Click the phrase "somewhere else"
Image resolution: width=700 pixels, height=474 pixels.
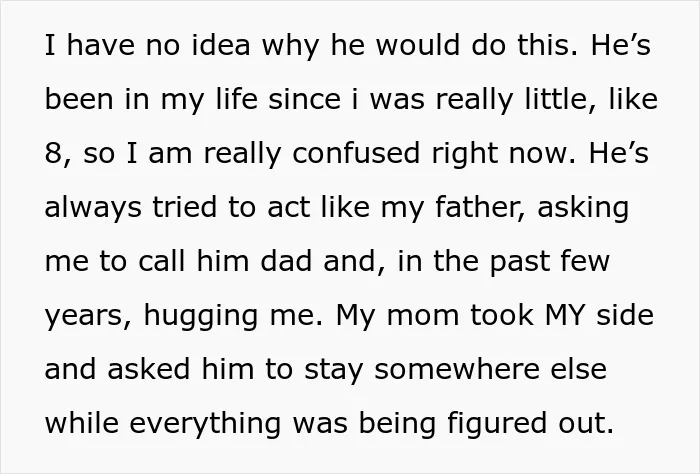(x=490, y=369)
